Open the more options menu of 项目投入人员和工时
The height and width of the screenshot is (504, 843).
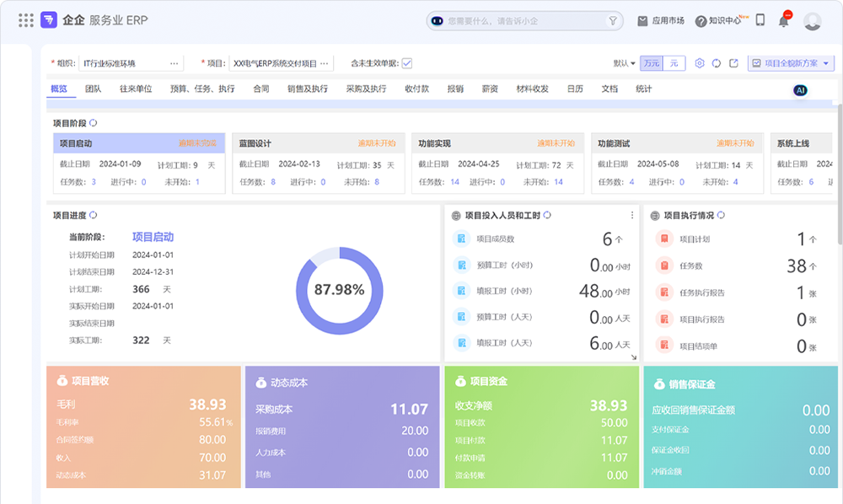coord(632,215)
